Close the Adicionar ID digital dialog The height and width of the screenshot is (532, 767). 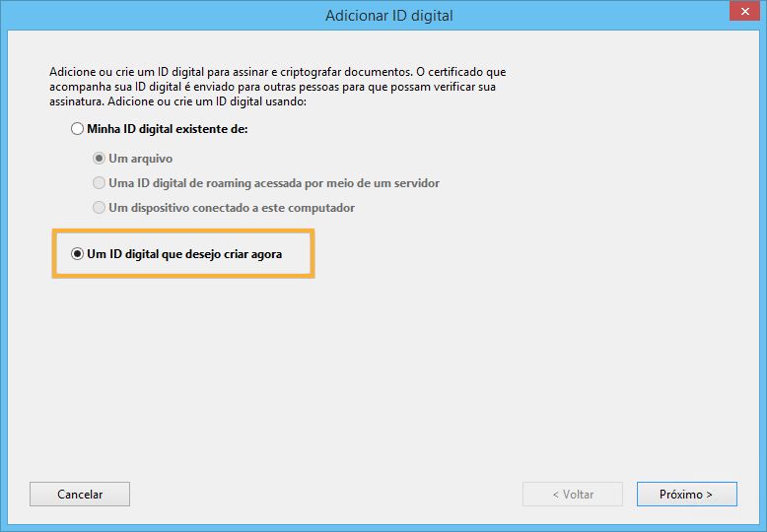(x=744, y=11)
